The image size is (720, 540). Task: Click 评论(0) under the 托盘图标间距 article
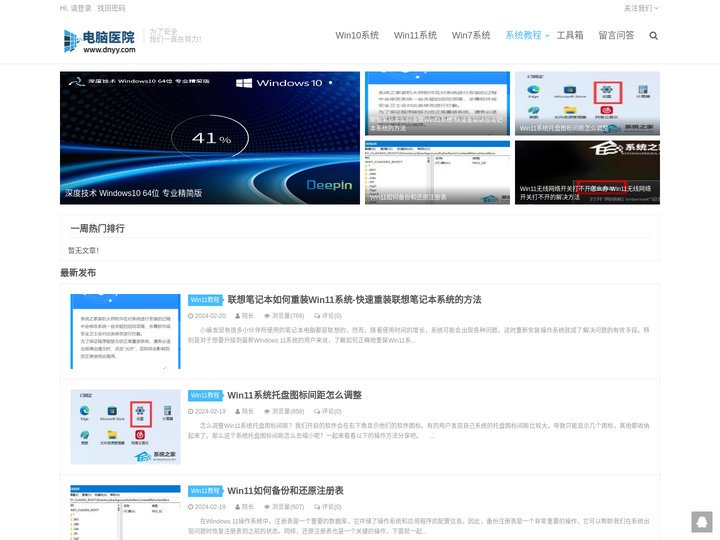[328, 411]
